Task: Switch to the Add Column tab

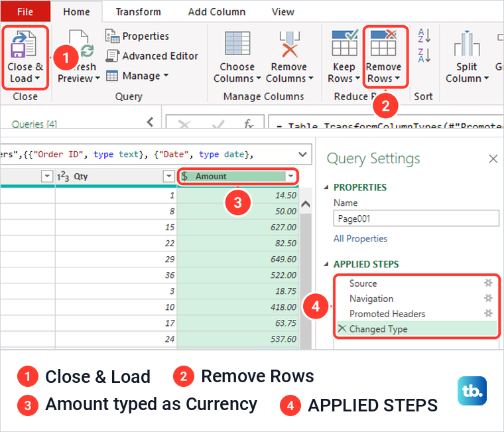Action: [217, 12]
